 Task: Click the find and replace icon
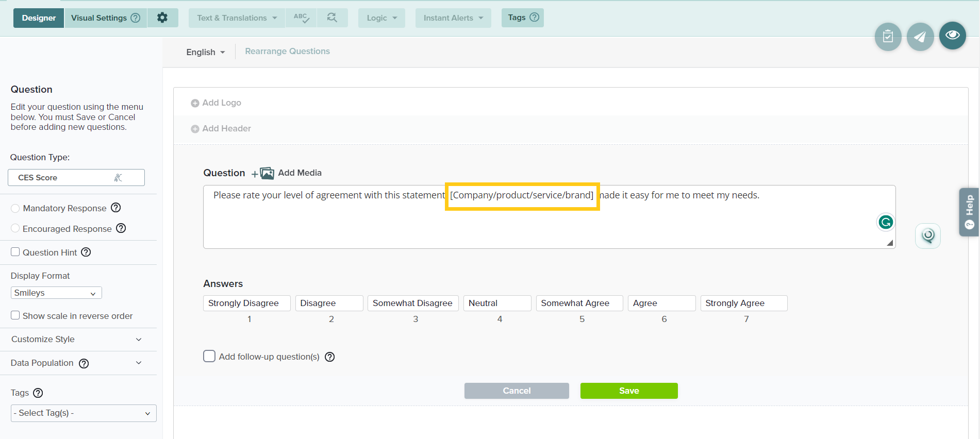tap(332, 18)
